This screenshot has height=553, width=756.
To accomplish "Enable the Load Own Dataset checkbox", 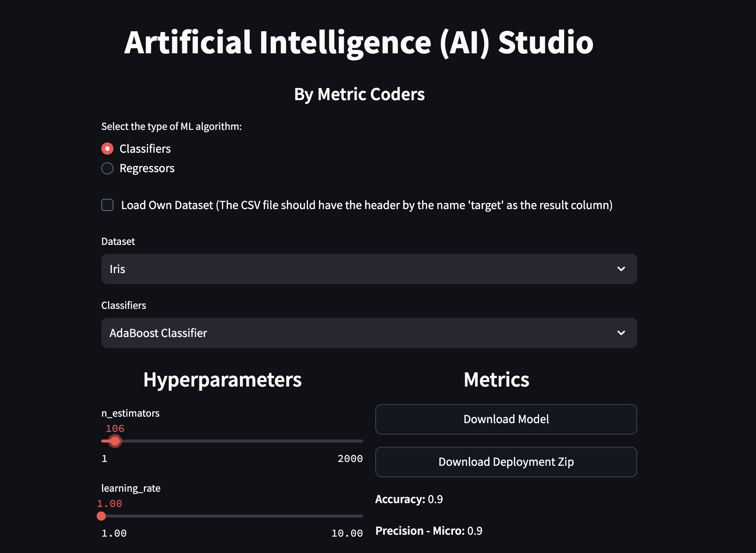I will [107, 205].
